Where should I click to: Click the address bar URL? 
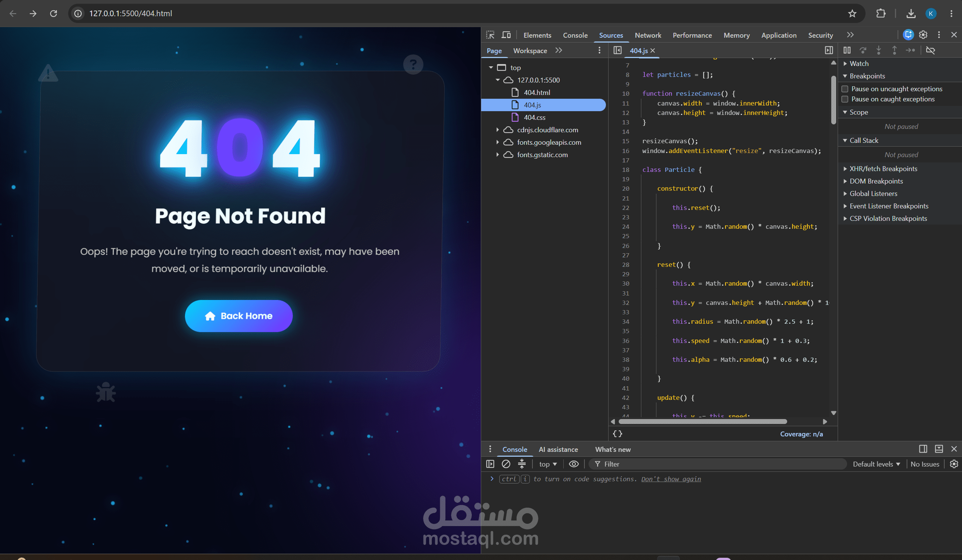(x=130, y=14)
